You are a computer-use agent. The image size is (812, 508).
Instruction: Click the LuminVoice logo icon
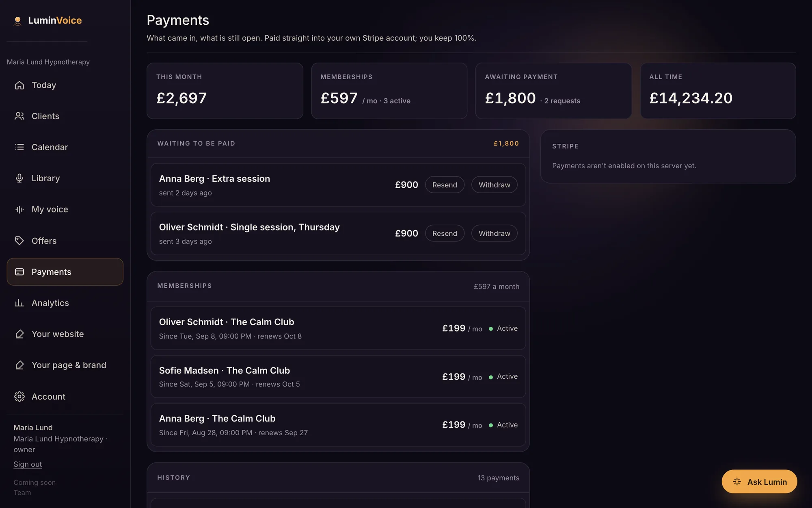17,21
